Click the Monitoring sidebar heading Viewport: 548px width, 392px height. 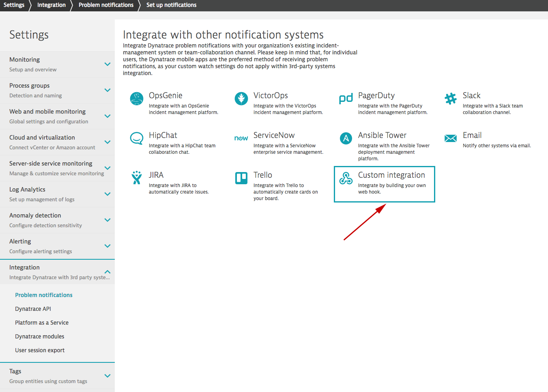pos(25,60)
